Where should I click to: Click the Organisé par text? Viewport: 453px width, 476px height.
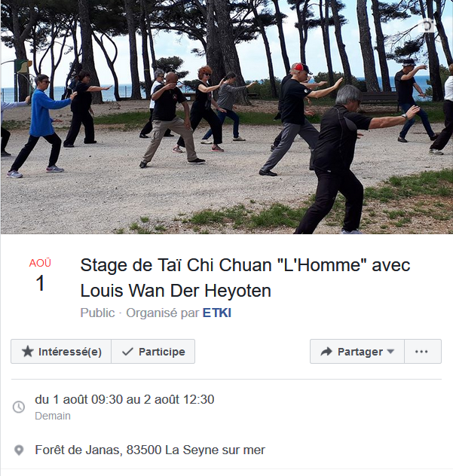(x=163, y=313)
